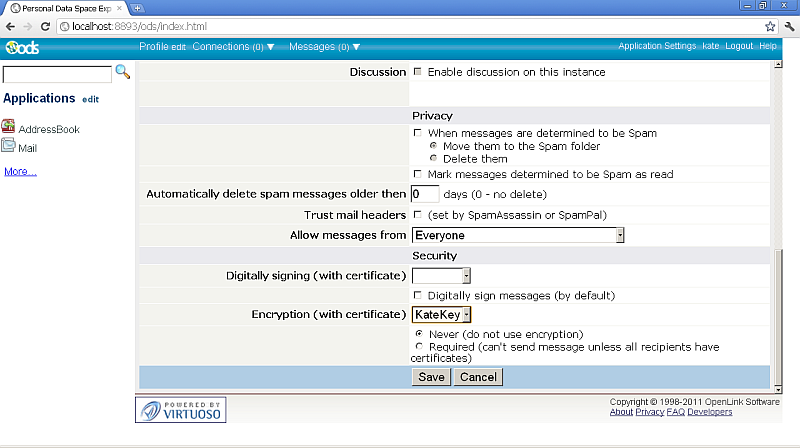
Task: Open the AddressBook application icon
Action: coord(9,127)
